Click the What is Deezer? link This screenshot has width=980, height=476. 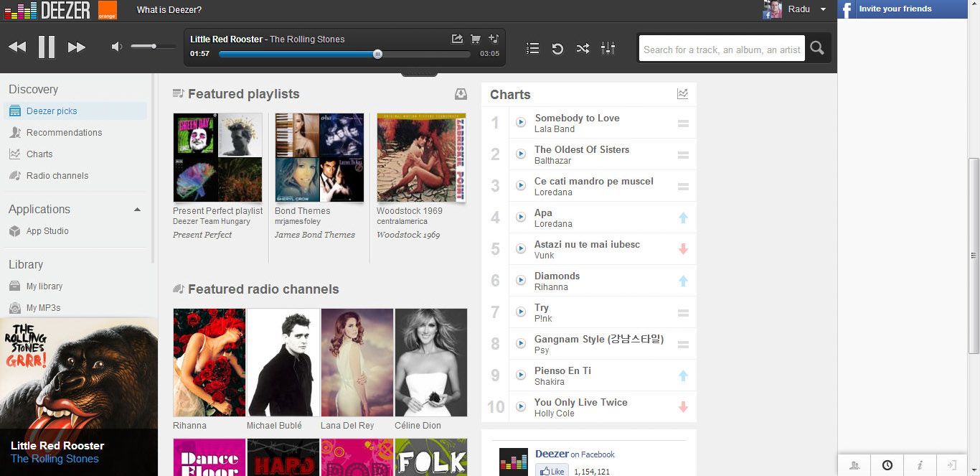coord(169,10)
